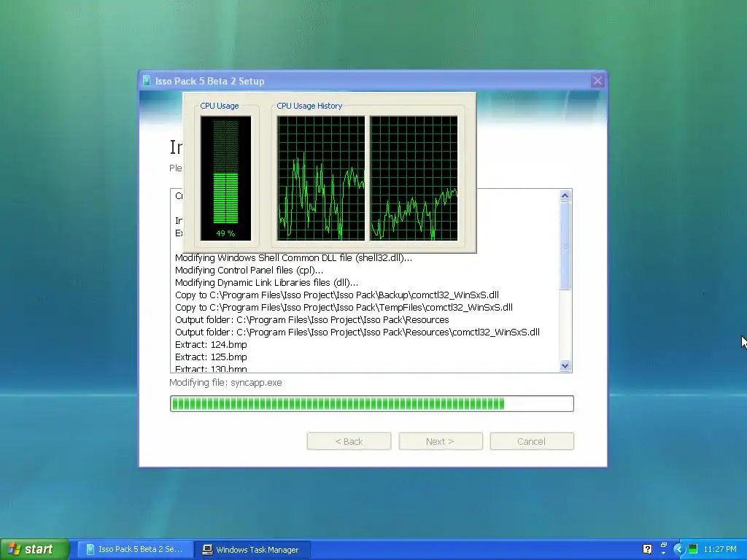Screen dimensions: 747x560
Task: Click the 11:27 PM taskbar clock
Action: coord(720,550)
